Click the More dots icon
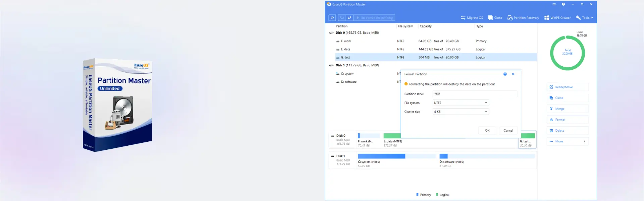Image resolution: width=644 pixels, height=201 pixels. pyautogui.click(x=551, y=141)
